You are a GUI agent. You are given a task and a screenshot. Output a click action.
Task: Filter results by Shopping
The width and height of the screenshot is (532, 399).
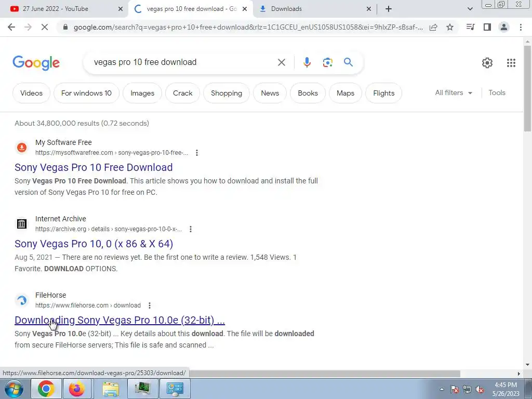pyautogui.click(x=227, y=93)
